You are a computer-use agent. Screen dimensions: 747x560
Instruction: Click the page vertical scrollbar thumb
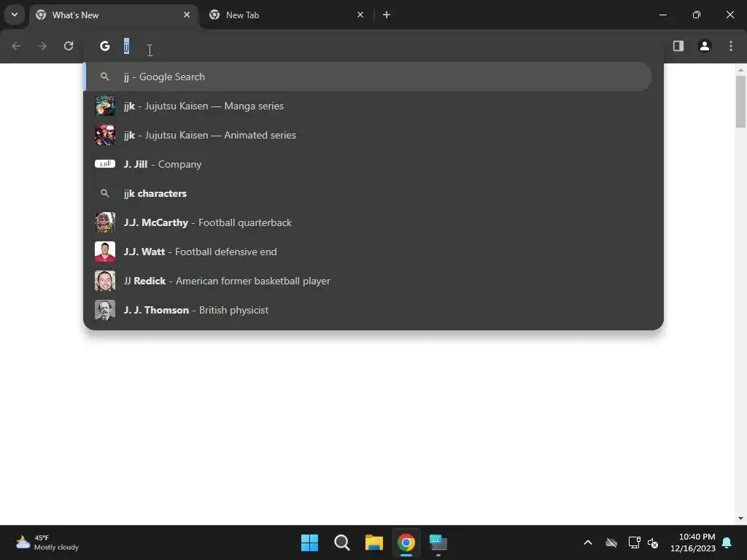point(740,101)
